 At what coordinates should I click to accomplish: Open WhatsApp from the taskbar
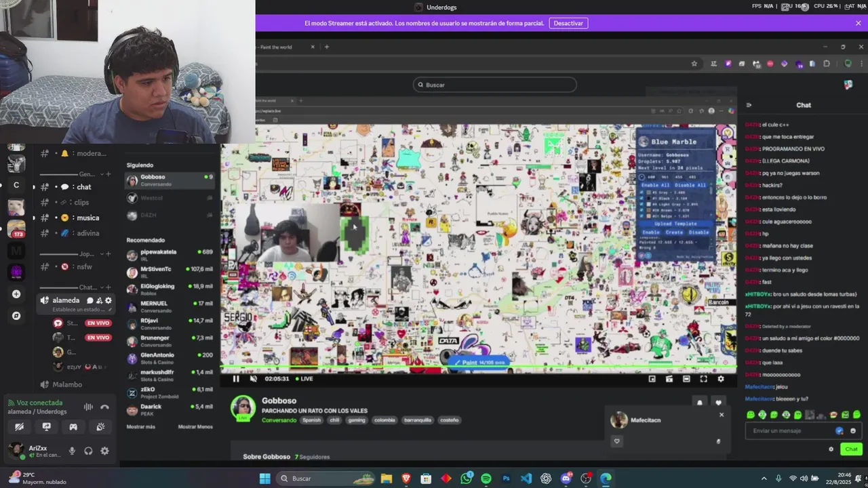[467, 479]
